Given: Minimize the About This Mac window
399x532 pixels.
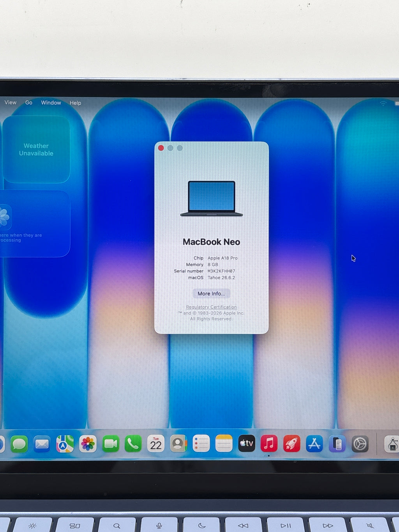Looking at the screenshot, I should click(170, 148).
